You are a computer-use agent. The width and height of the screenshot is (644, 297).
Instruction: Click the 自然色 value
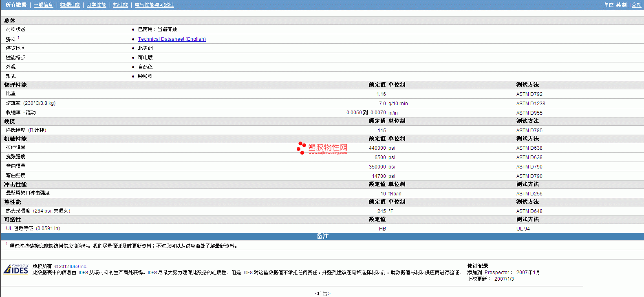point(146,67)
